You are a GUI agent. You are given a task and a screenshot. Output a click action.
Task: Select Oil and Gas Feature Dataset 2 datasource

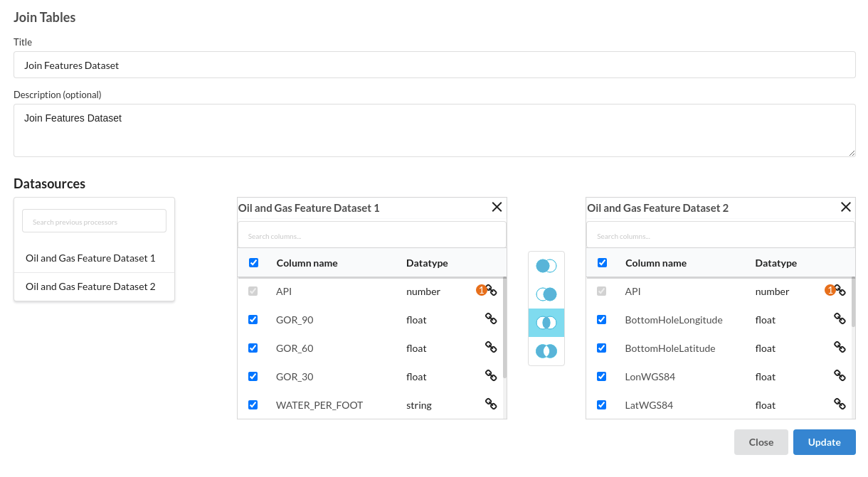pos(90,286)
